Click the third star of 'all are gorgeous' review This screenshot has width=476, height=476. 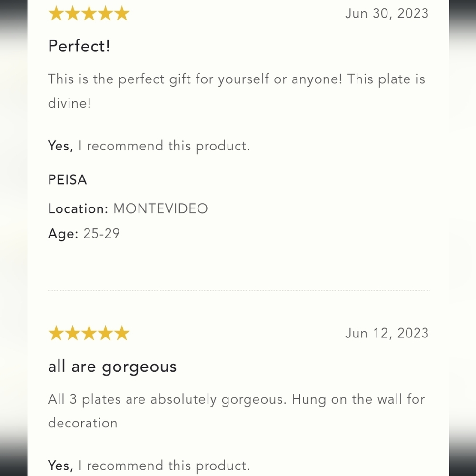(89, 333)
